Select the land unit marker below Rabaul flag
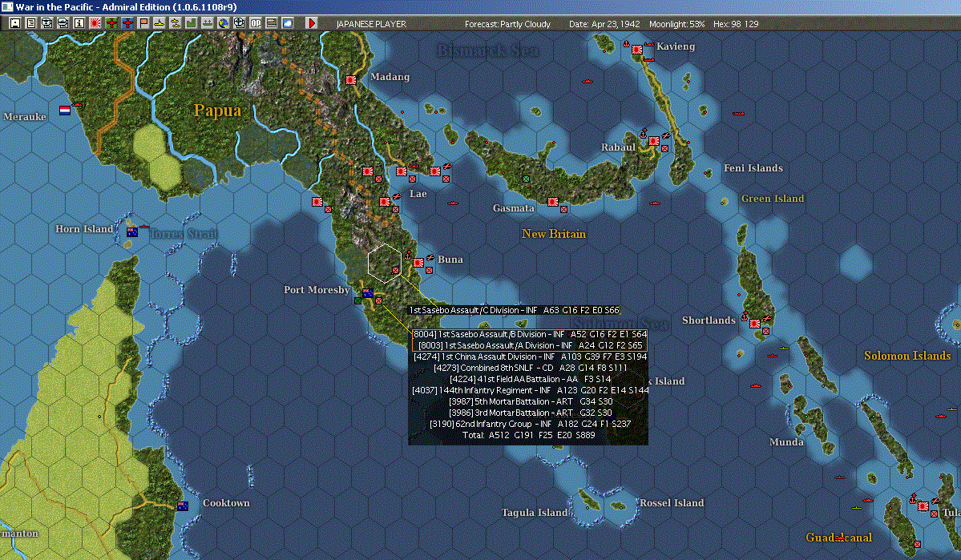This screenshot has width=961, height=560. pos(665,148)
